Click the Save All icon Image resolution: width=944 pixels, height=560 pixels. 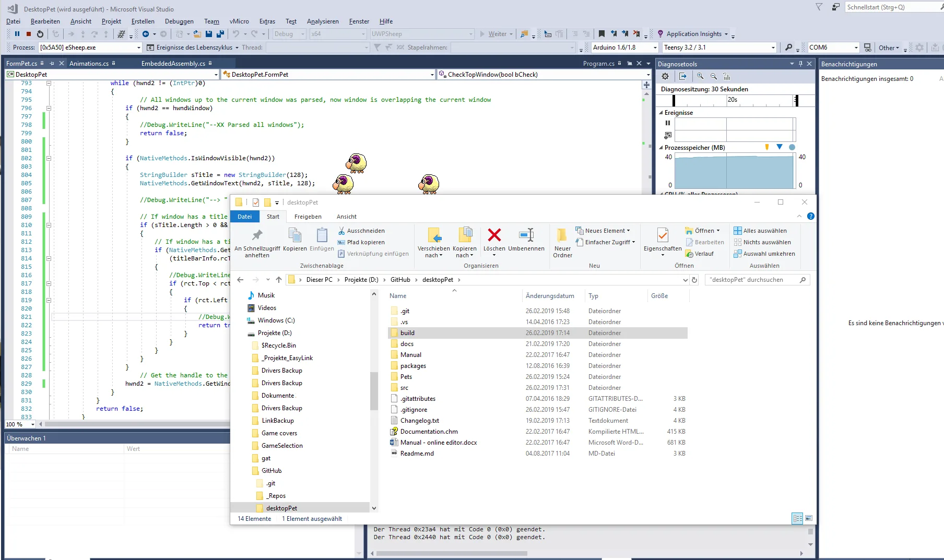point(220,34)
